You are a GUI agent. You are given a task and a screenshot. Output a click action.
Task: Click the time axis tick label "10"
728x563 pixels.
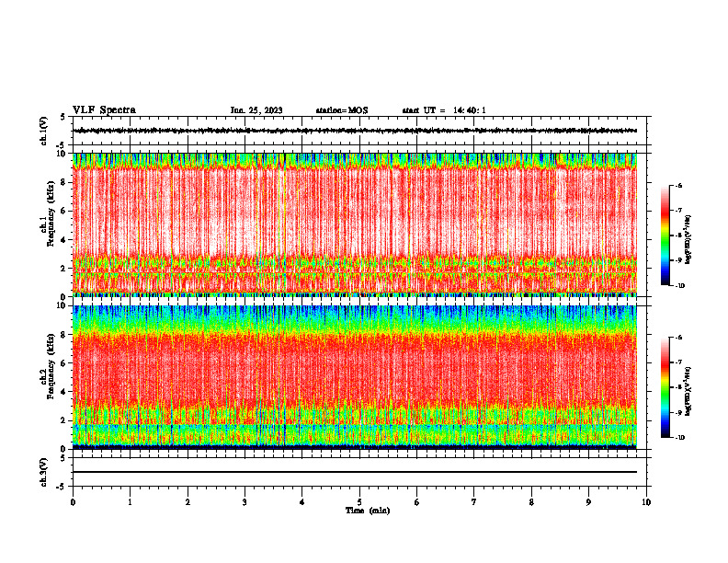tap(646, 502)
